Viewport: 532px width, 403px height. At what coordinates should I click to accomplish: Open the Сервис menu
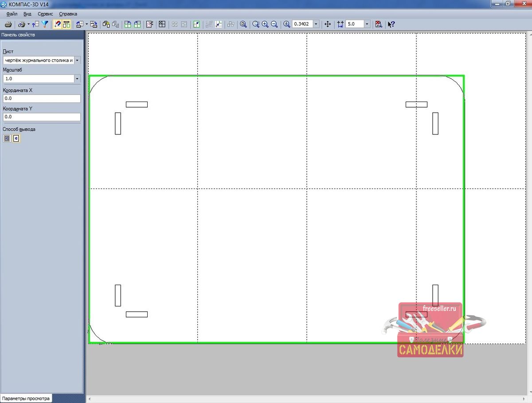45,14
